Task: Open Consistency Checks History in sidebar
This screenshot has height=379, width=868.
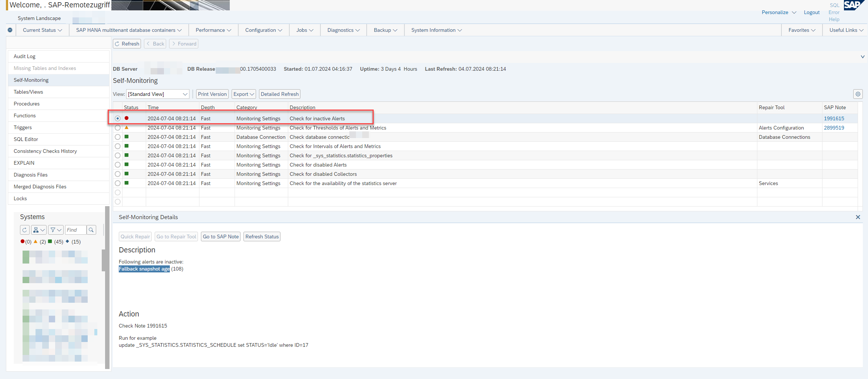Action: click(58, 151)
